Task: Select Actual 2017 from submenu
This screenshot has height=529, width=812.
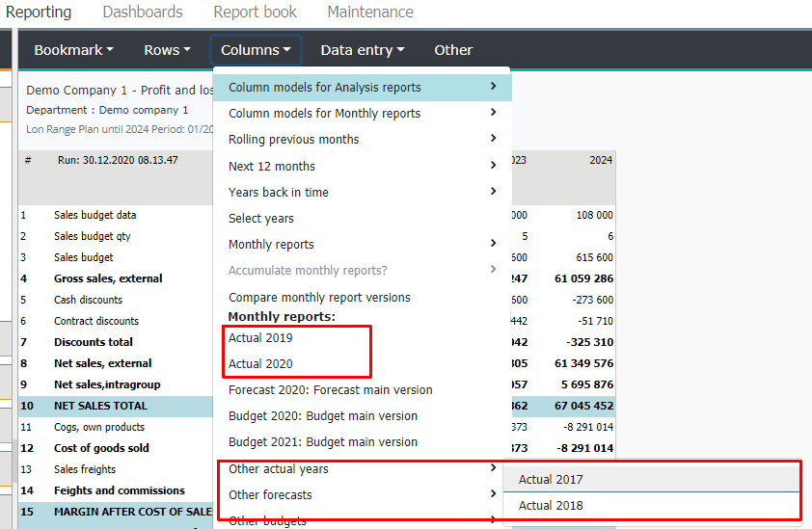Action: (x=652, y=479)
